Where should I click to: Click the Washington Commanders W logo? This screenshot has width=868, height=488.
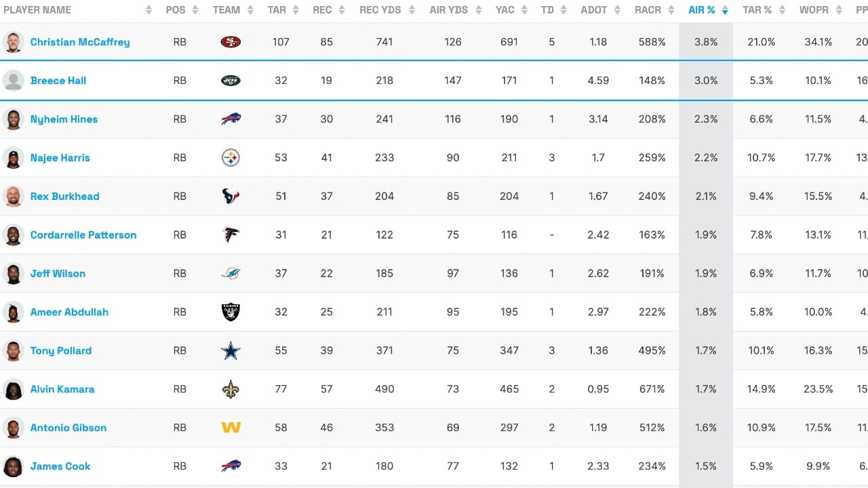click(231, 428)
